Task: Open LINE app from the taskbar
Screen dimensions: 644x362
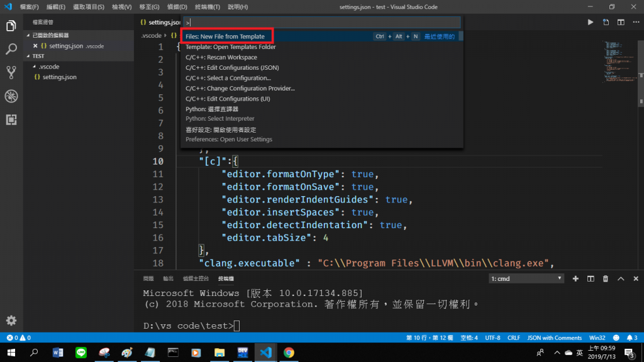Action: 81,353
